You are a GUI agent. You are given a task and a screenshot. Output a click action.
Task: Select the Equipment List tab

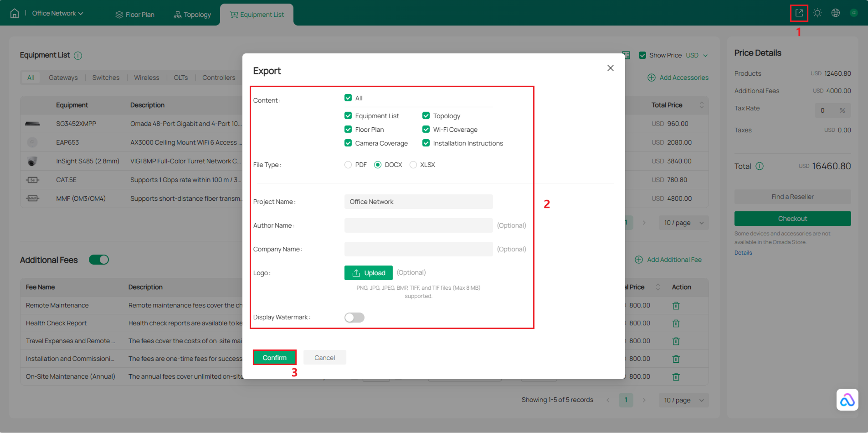(257, 15)
